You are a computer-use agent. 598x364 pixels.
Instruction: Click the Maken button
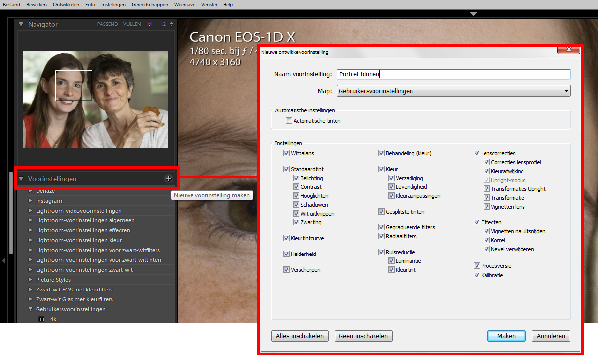[506, 336]
